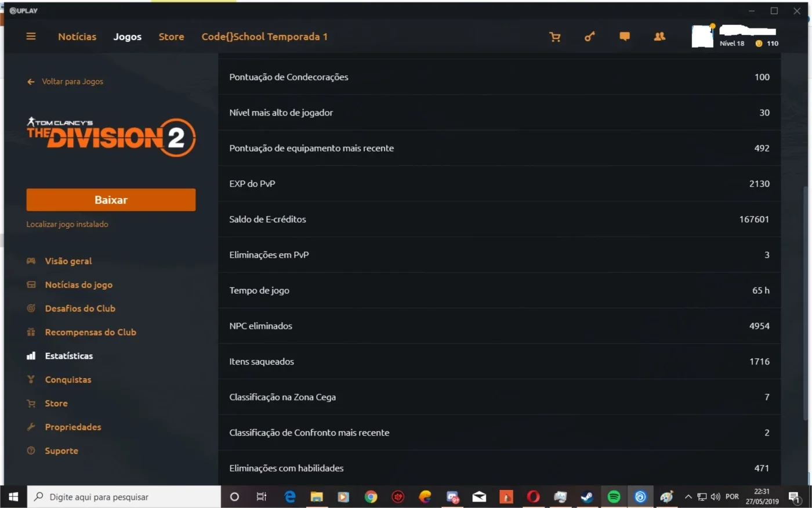812x508 pixels.
Task: Open the Store tab in top navigation
Action: pos(172,37)
